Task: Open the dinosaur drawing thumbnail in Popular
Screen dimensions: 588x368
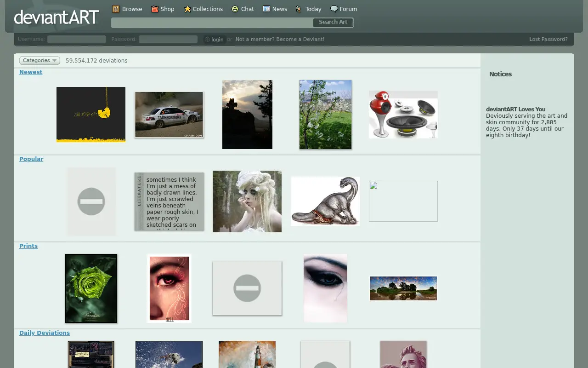Action: point(325,201)
